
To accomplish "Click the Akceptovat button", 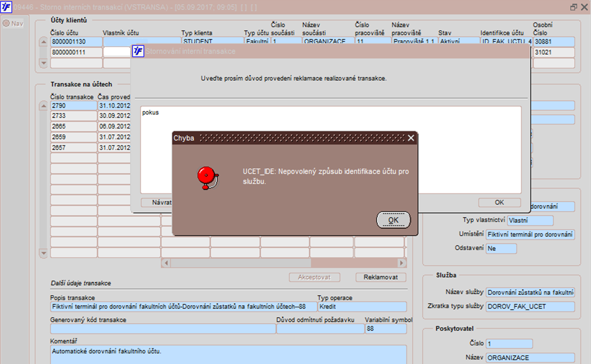I will pos(315,277).
